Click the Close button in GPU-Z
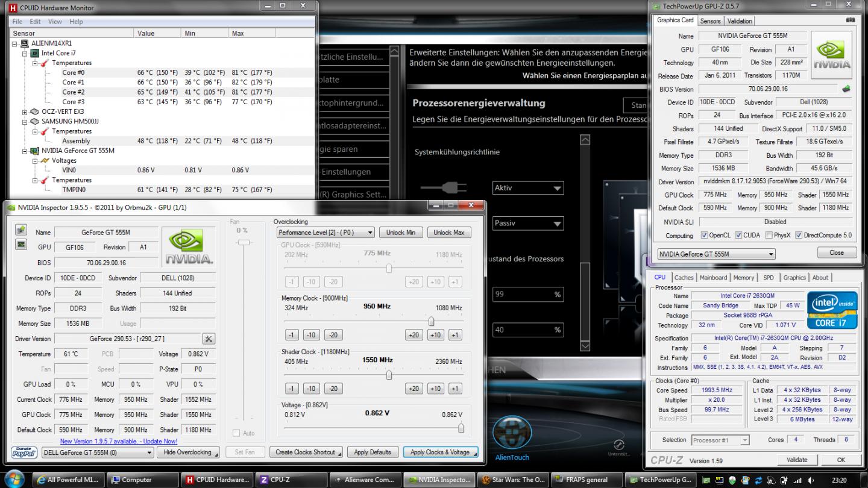The image size is (868, 488). tap(837, 253)
